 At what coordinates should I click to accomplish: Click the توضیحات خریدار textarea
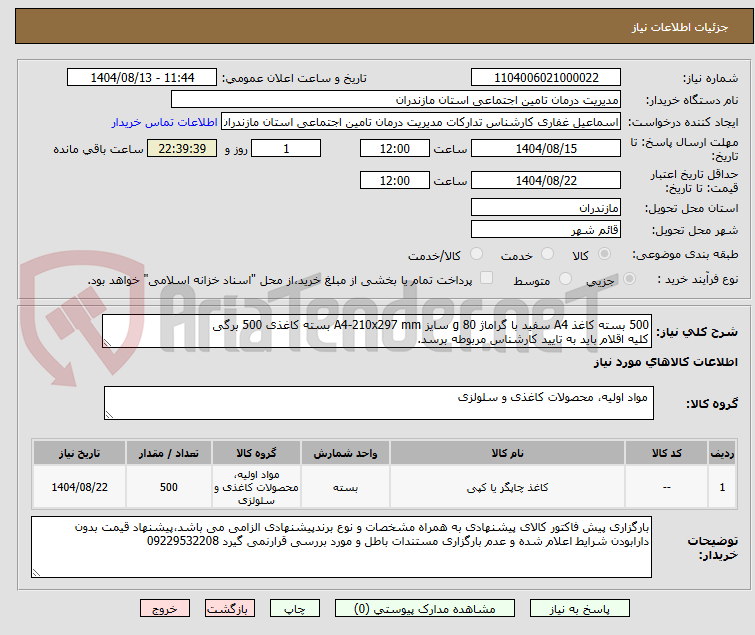(x=341, y=547)
